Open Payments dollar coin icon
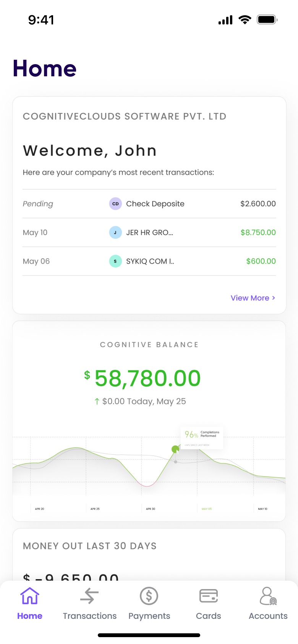Image resolution: width=298 pixels, height=644 pixels. tap(149, 596)
